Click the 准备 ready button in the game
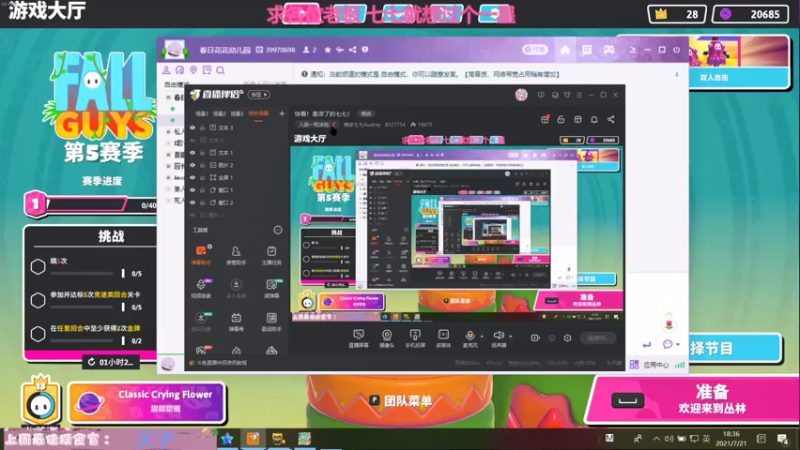 pyautogui.click(x=693, y=399)
